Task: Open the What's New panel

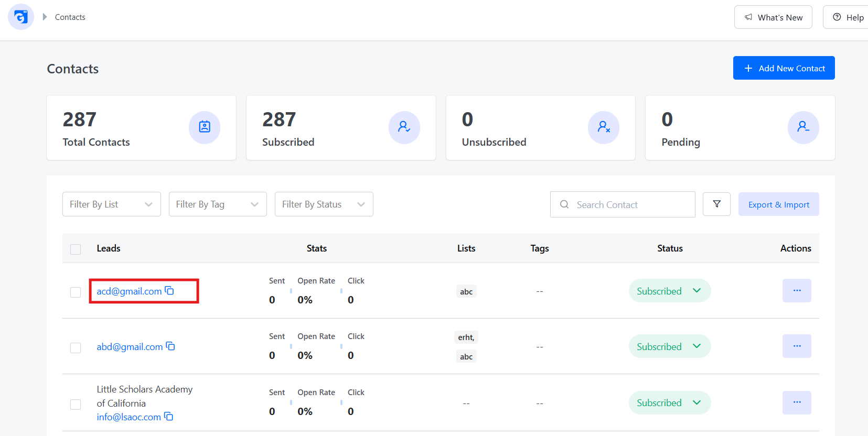Action: coord(773,17)
